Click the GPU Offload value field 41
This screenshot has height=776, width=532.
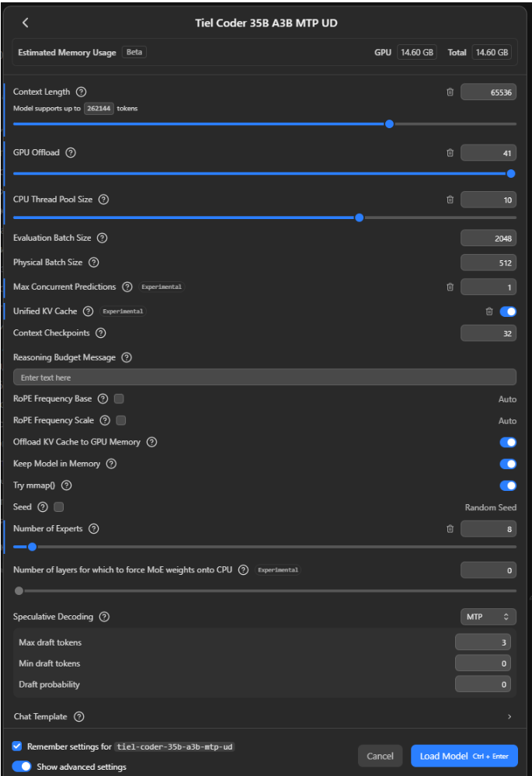coord(489,153)
